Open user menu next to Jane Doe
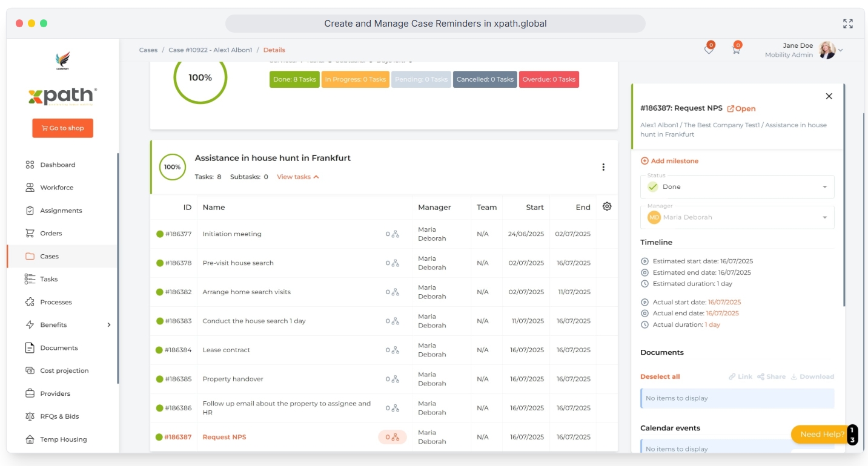 tap(840, 50)
